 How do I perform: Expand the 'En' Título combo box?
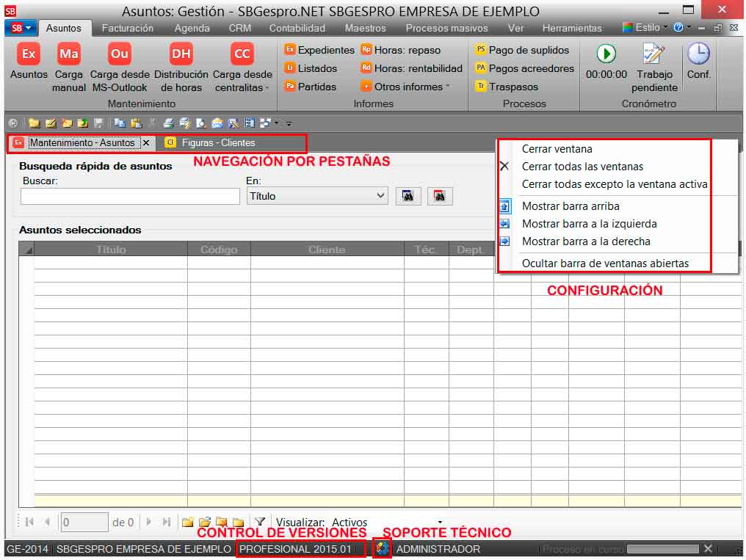pyautogui.click(x=380, y=196)
